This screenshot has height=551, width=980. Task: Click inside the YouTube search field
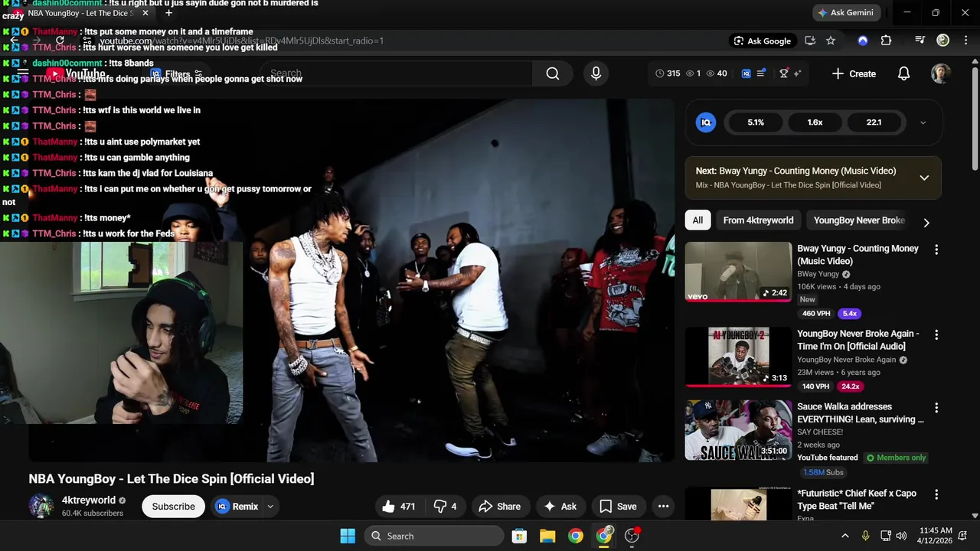click(x=397, y=73)
